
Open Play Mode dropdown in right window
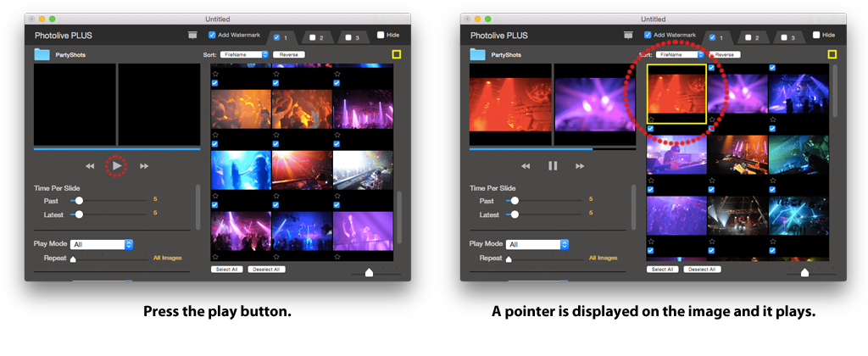pyautogui.click(x=537, y=245)
